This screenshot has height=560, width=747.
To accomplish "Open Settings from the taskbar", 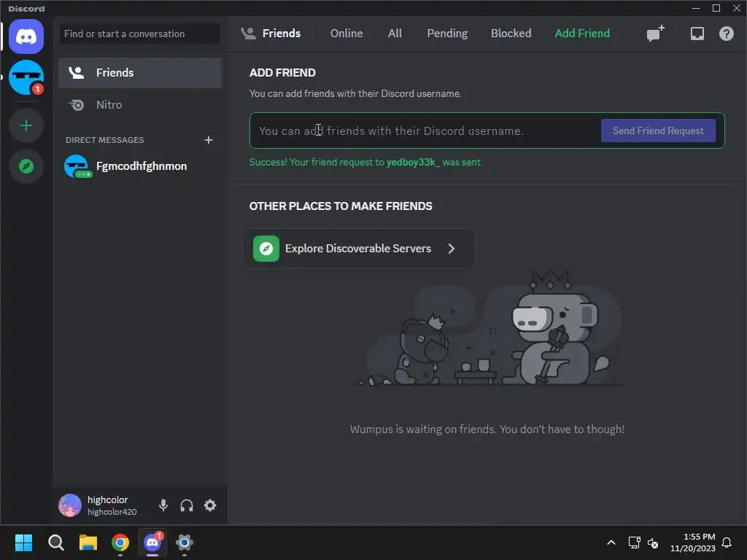I will tap(185, 542).
